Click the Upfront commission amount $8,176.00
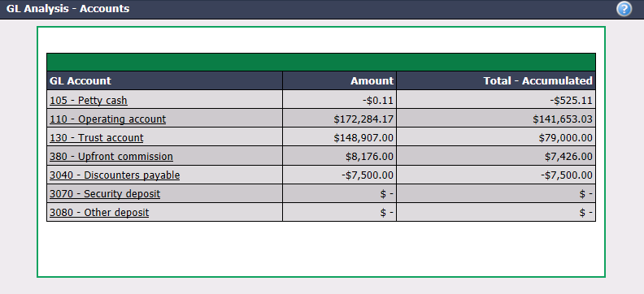644x294 pixels. pos(369,157)
